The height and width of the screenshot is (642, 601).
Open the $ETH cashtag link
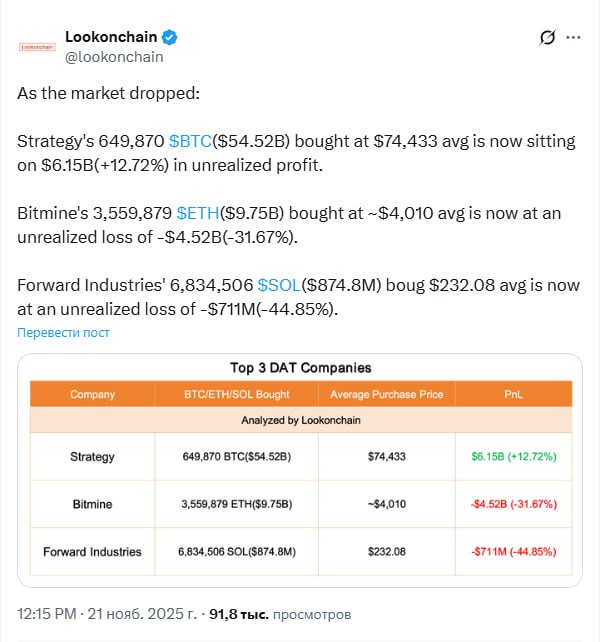[197, 213]
